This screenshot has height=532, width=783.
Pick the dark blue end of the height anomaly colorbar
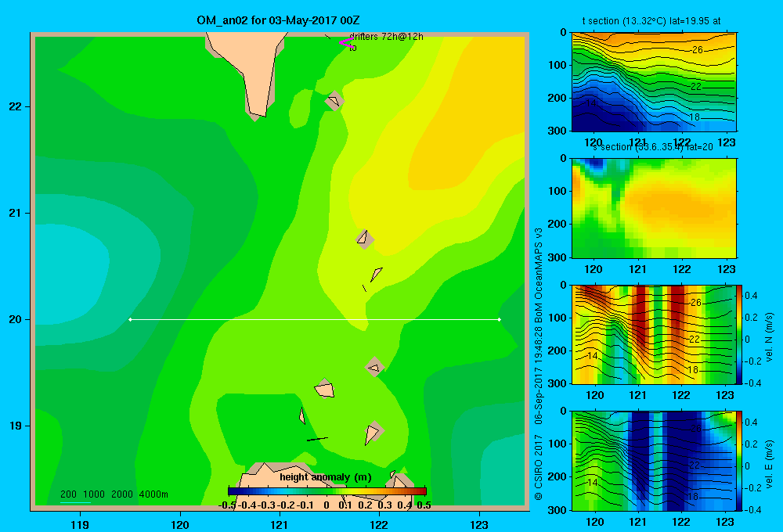coord(233,491)
